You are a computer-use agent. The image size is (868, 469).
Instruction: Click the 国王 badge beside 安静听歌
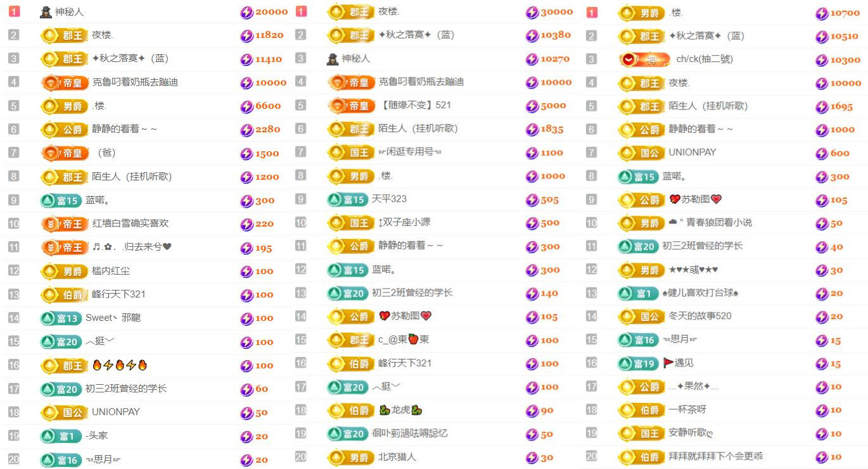click(x=642, y=434)
